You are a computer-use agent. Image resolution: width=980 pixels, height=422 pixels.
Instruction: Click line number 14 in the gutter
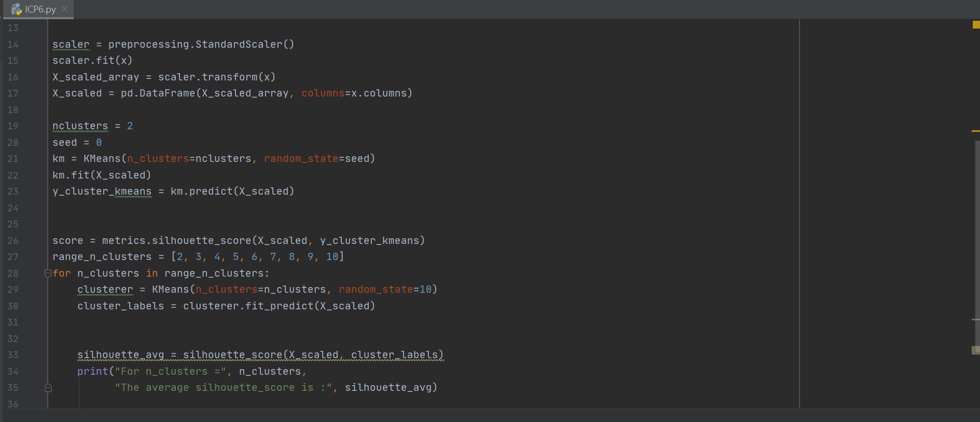pos(13,45)
